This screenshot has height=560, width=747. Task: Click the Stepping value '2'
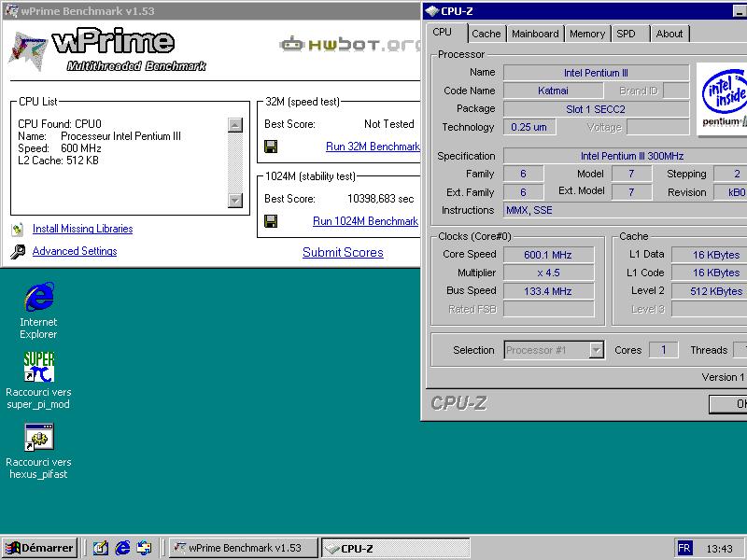730,174
